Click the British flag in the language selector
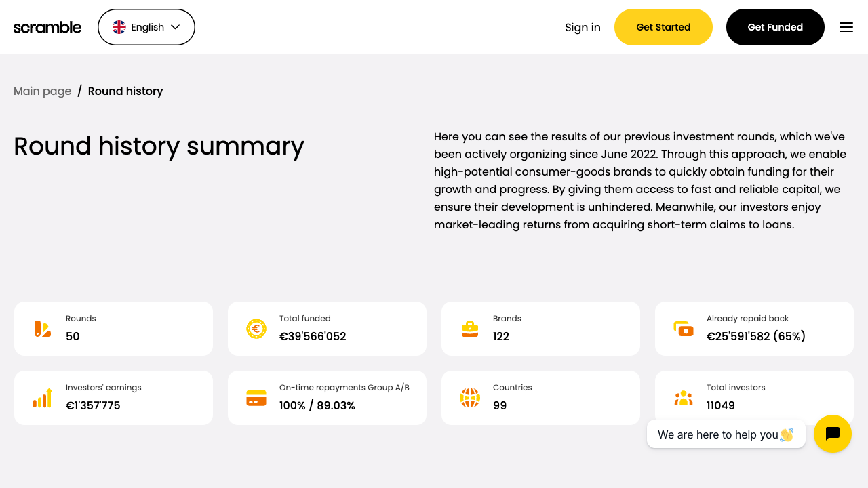 click(119, 27)
